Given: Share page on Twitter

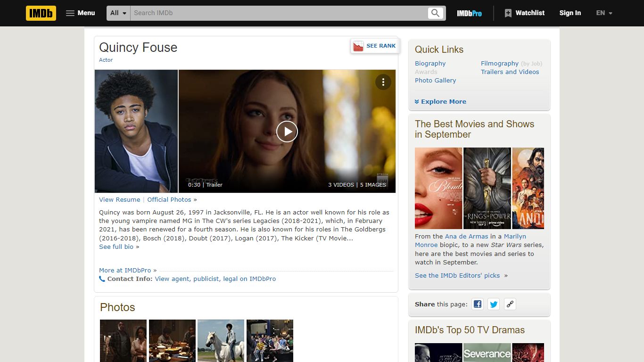Looking at the screenshot, I should [x=494, y=304].
